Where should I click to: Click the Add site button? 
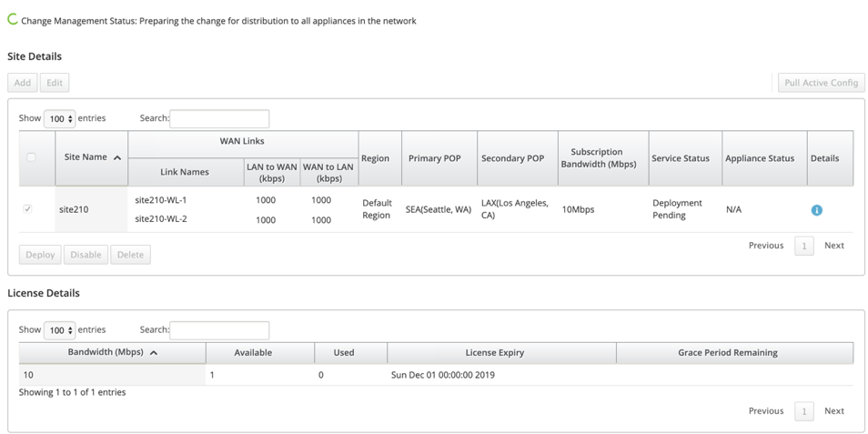coord(23,83)
